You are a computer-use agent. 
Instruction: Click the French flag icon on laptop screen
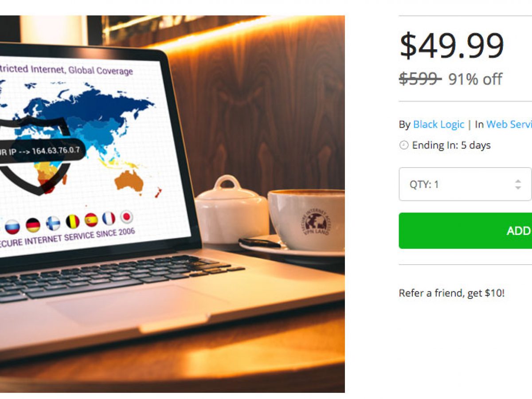(109, 218)
